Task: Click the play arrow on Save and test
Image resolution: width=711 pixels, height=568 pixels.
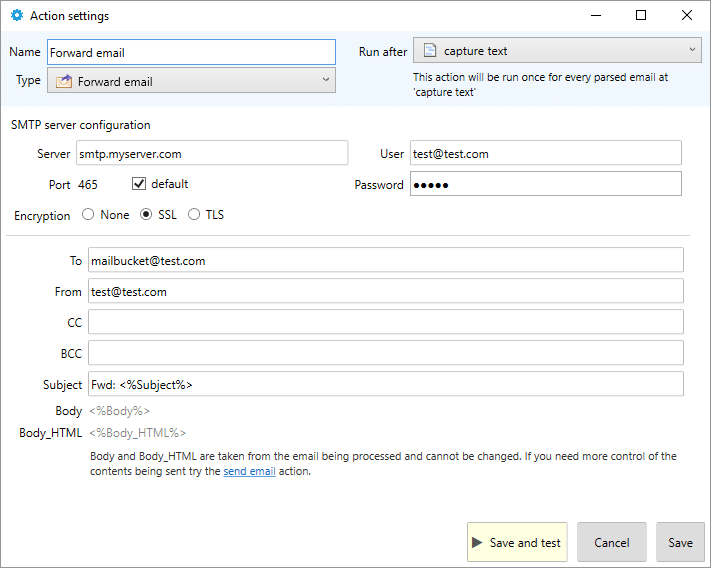Action: (x=477, y=542)
